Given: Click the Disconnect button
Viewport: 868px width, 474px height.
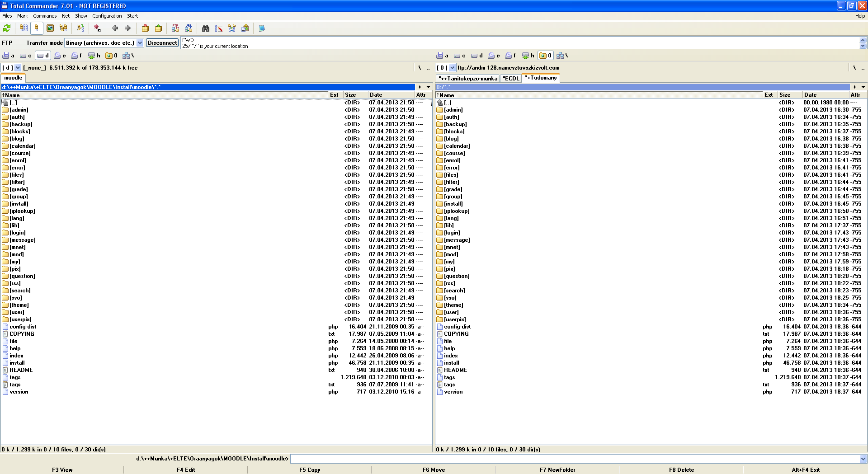Looking at the screenshot, I should 162,43.
